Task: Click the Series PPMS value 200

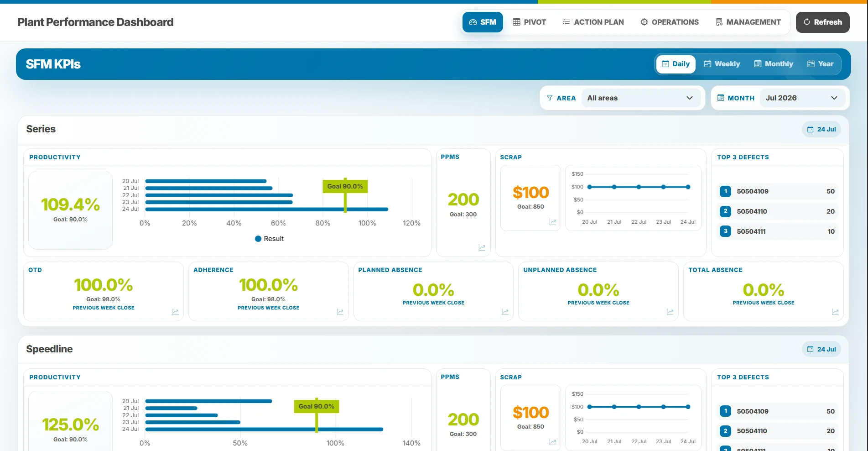Action: (x=463, y=199)
